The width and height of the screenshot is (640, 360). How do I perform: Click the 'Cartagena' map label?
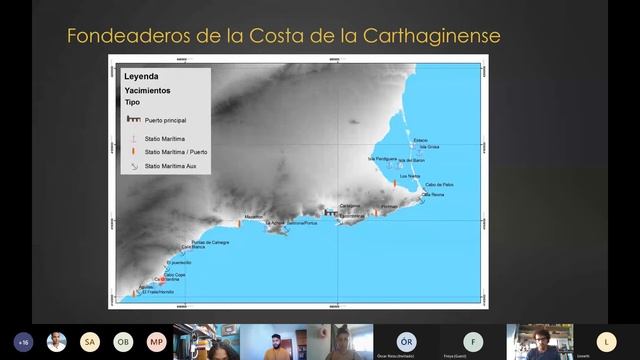coord(350,206)
